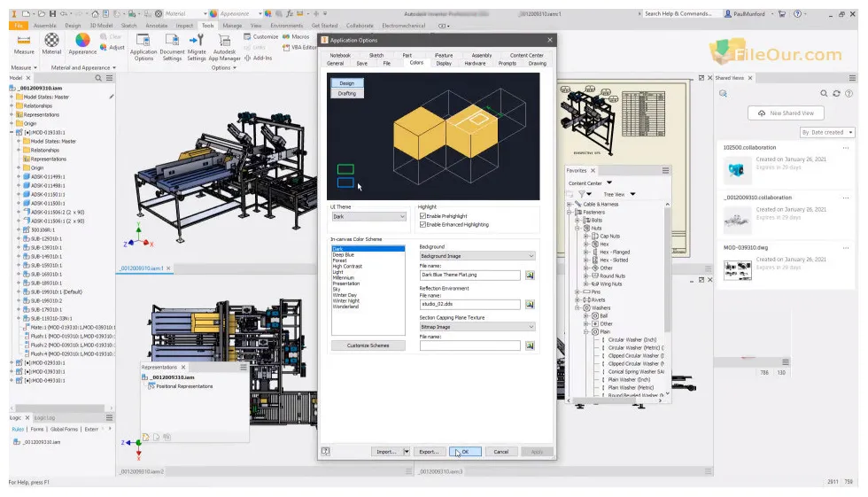Open the Help icon in title bar
868x497 pixels.
click(x=797, y=14)
